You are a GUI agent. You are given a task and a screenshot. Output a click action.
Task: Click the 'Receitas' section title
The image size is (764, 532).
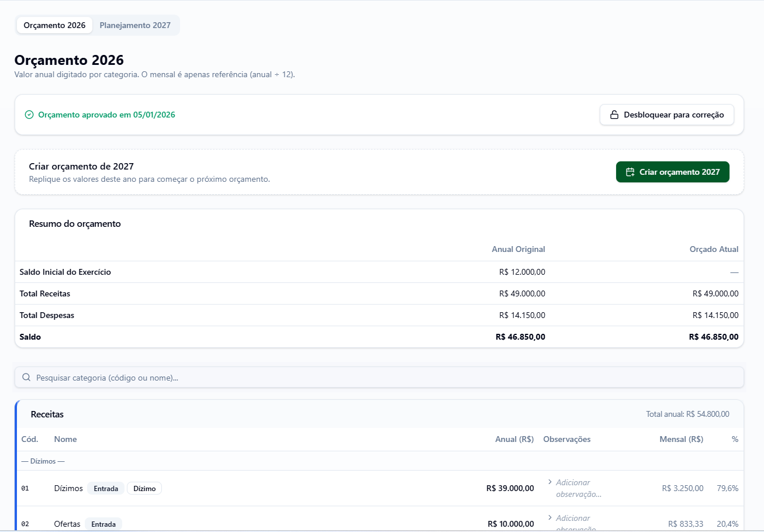click(47, 414)
